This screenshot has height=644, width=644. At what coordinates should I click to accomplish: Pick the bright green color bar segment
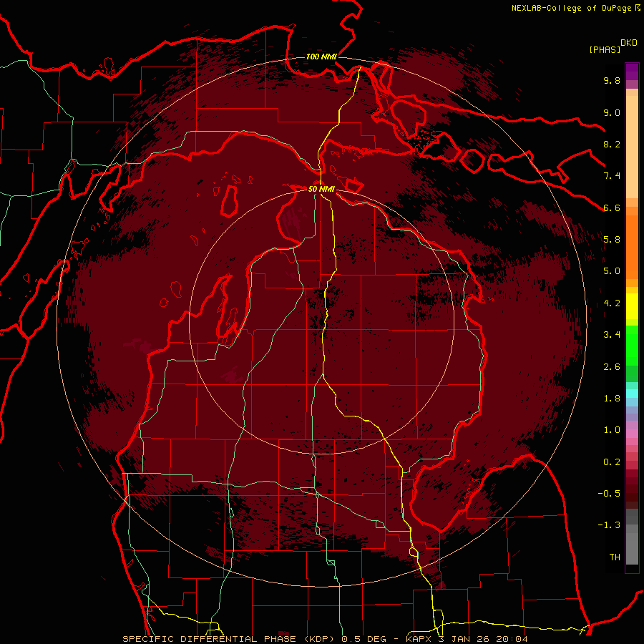coord(632,345)
